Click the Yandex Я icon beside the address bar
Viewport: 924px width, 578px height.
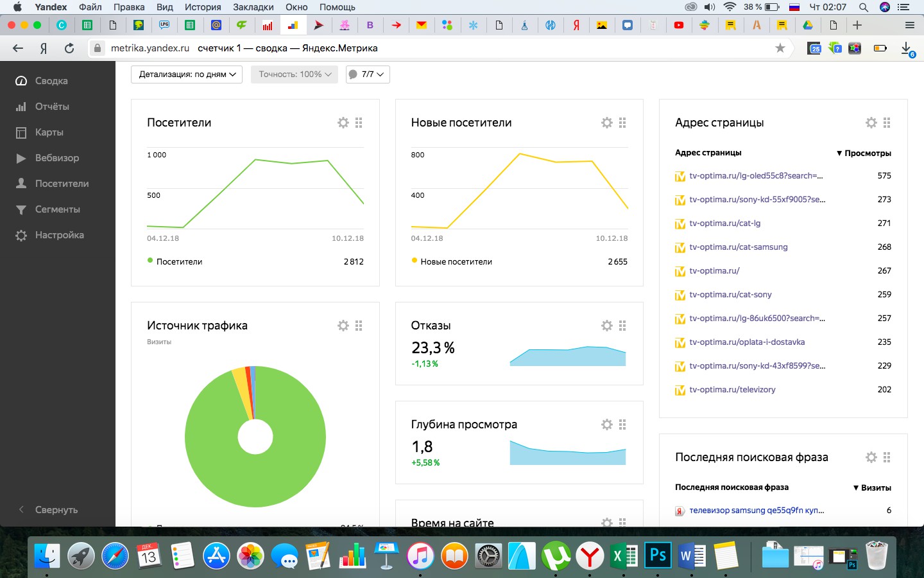pos(44,48)
